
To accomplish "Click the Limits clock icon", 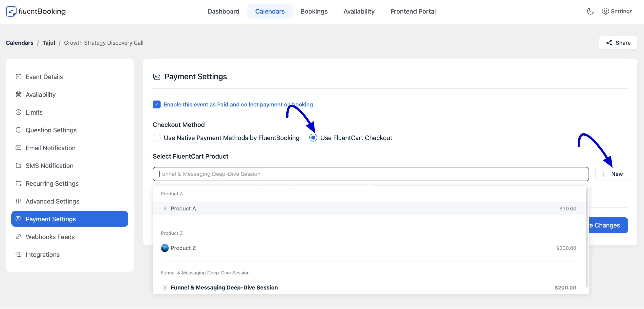I will pyautogui.click(x=18, y=112).
